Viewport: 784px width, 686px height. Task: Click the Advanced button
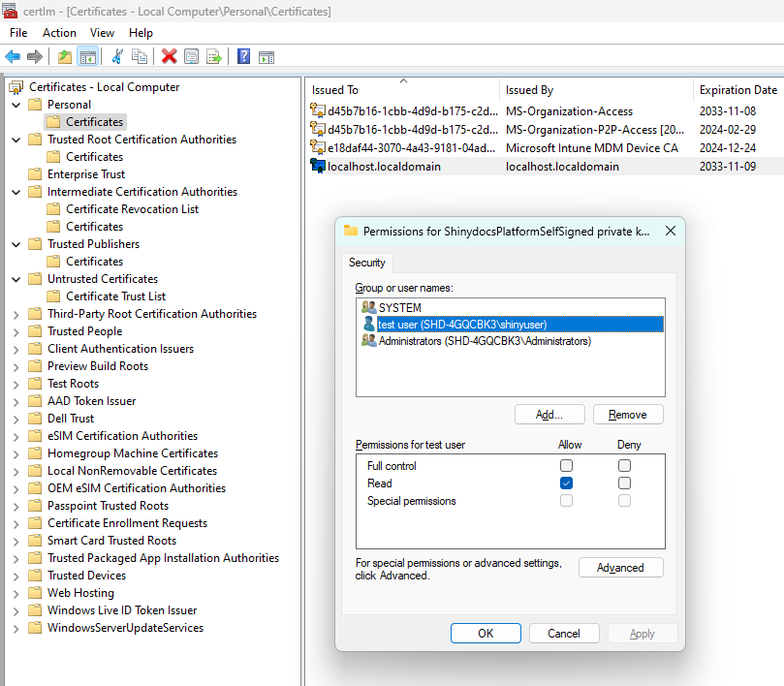pos(620,568)
